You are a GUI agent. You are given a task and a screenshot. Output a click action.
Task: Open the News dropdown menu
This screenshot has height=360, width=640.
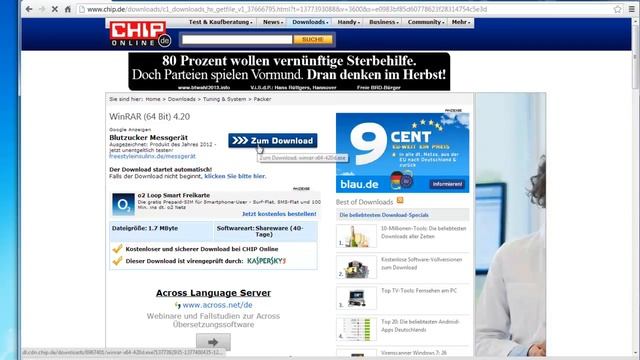click(273, 22)
